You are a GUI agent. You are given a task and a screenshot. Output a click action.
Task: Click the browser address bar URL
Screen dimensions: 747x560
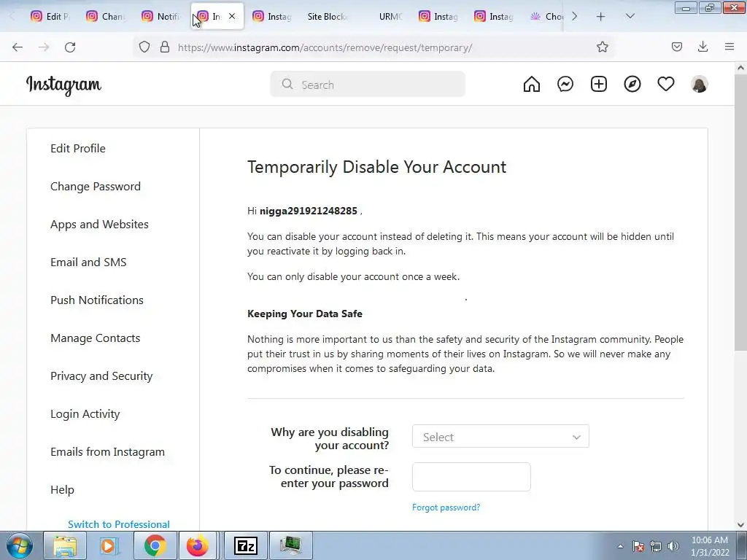click(x=325, y=47)
